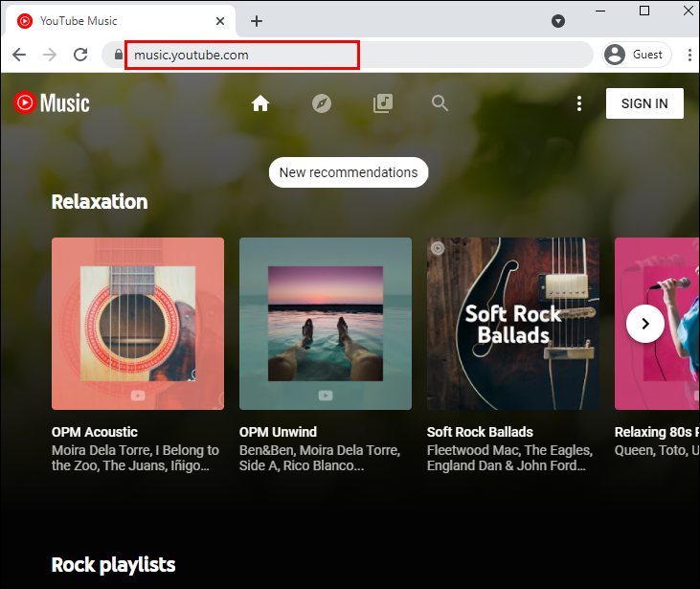Show next Relaxation playlists with arrow
This screenshot has height=589, width=700.
[x=645, y=324]
